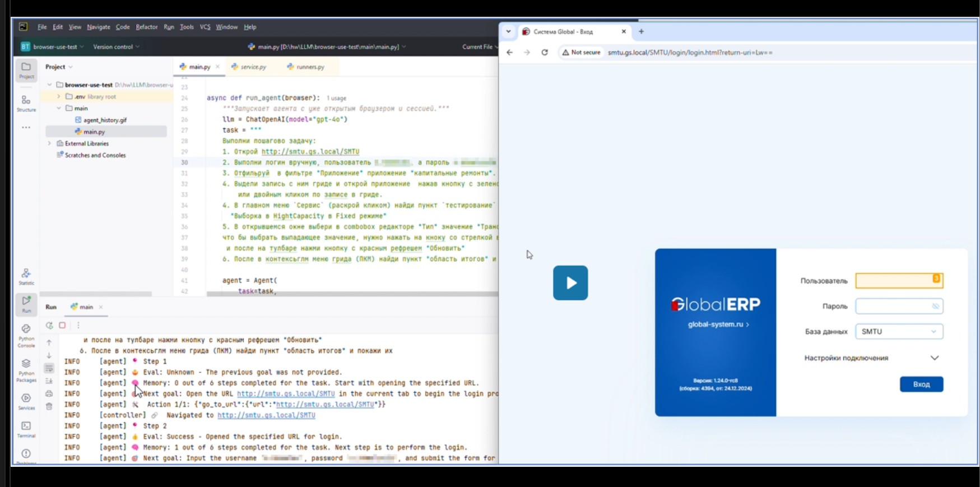Rerun the main script
This screenshot has width=980, height=487.
49,325
